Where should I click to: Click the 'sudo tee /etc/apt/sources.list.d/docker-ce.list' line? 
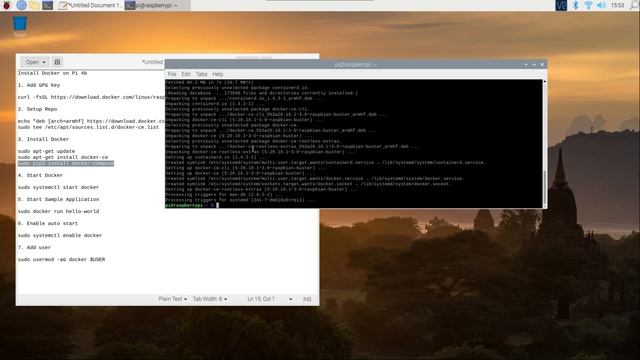coord(88,127)
